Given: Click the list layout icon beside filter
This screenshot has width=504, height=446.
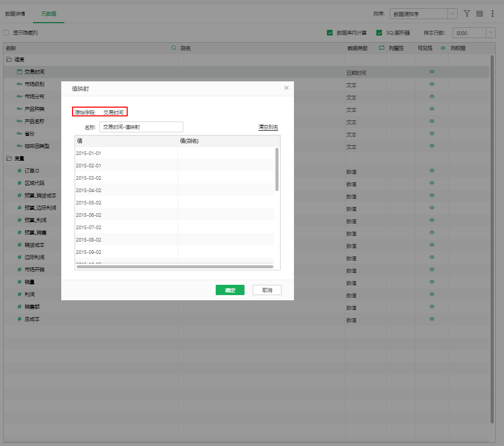Looking at the screenshot, I should (479, 14).
